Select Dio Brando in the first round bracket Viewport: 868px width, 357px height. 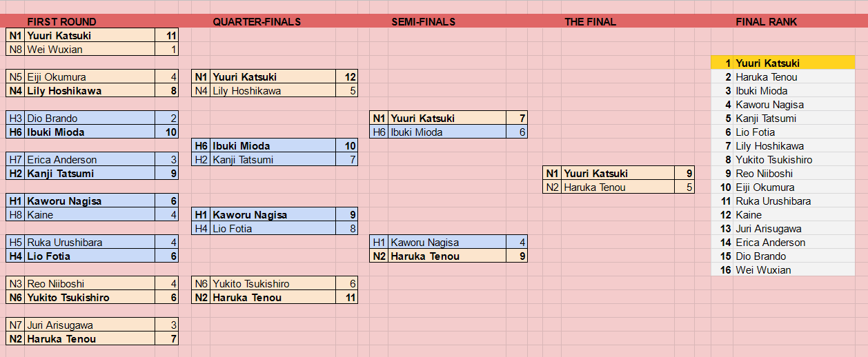(90, 119)
